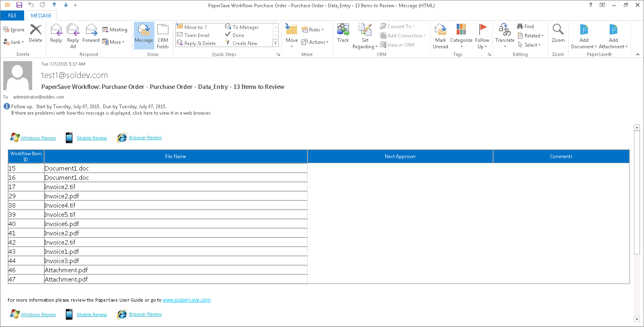Open the Categorize dropdown
Screen dimensions: 644x327
click(461, 43)
